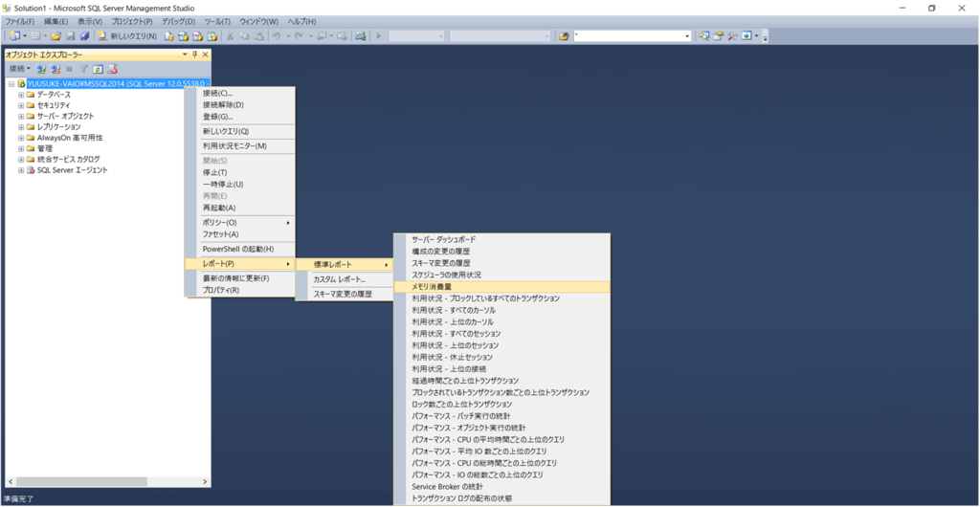Collapse the YUUSUKE-VAIO server node

pyautogui.click(x=11, y=83)
